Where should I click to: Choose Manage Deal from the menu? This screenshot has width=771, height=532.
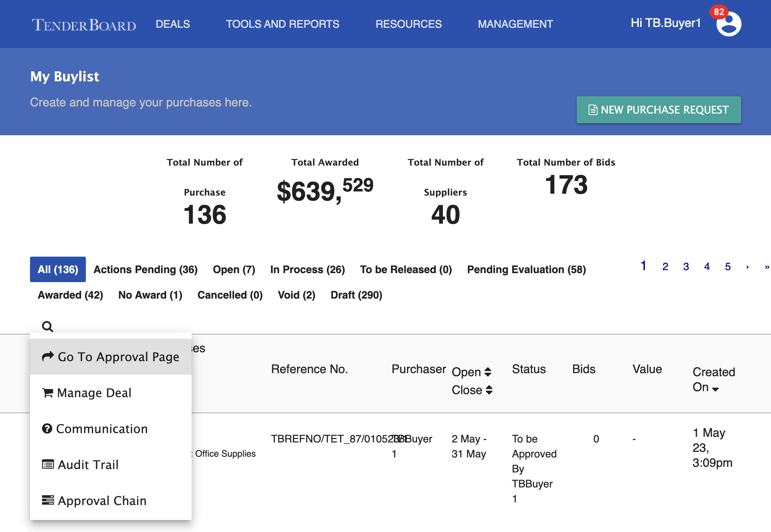click(111, 393)
